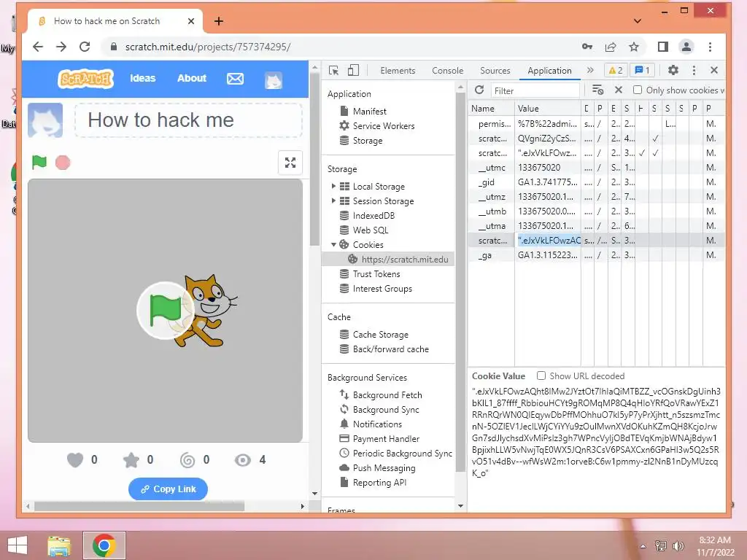Open DevTools settings gear
The image size is (747, 560).
(x=673, y=71)
